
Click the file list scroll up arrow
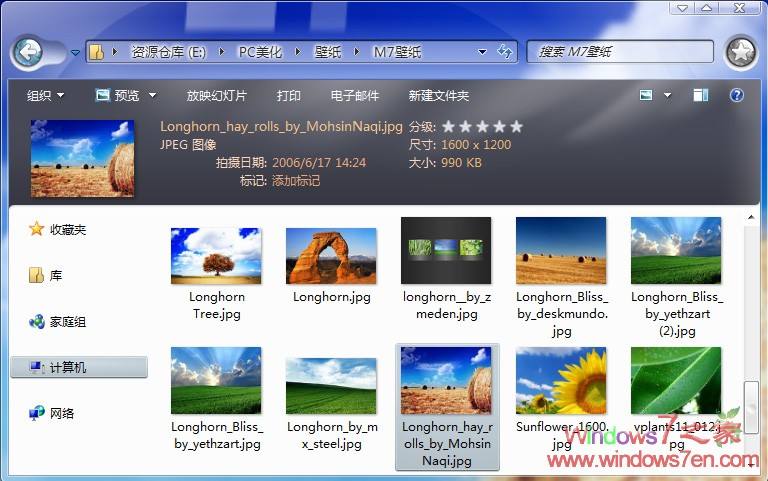point(751,217)
